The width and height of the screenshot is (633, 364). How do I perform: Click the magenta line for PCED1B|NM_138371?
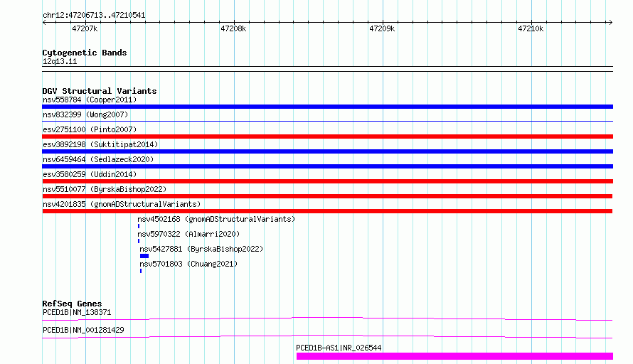point(327,318)
